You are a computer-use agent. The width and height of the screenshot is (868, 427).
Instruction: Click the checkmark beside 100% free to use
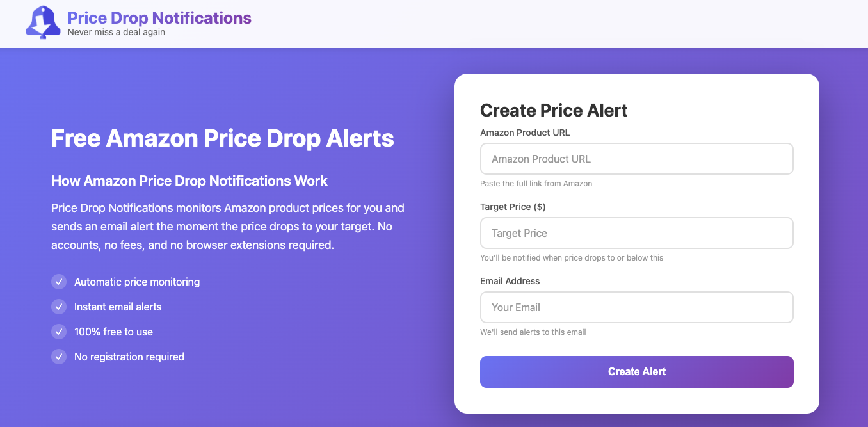click(58, 332)
